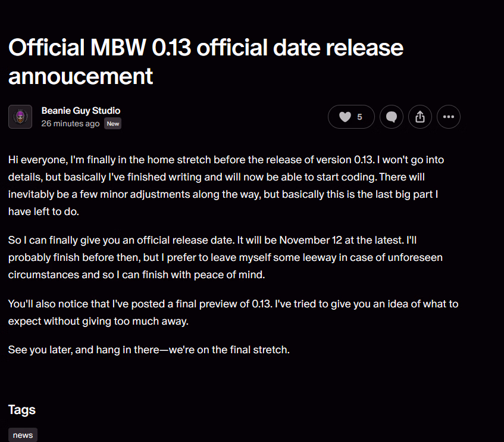Like the post with the heart icon
Screen dimensions: 504x442
(345, 117)
